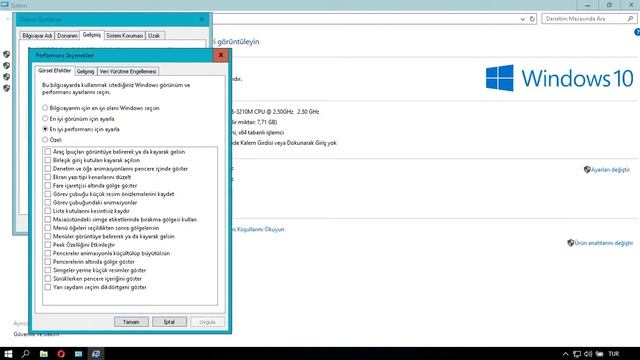This screenshot has height=360, width=640.
Task: Select 'En iyi performans için ayarla' option
Action: [45, 129]
